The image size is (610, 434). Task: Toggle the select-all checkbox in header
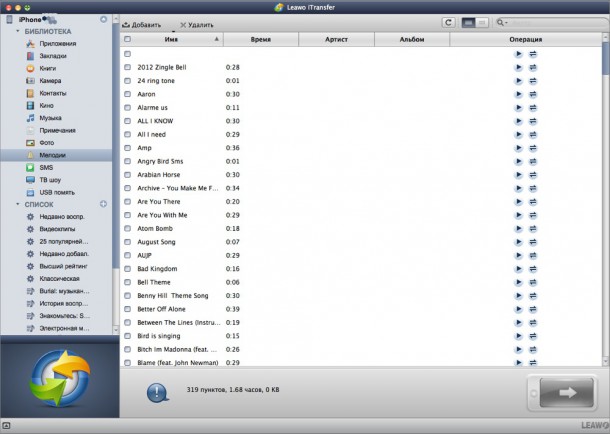127,39
